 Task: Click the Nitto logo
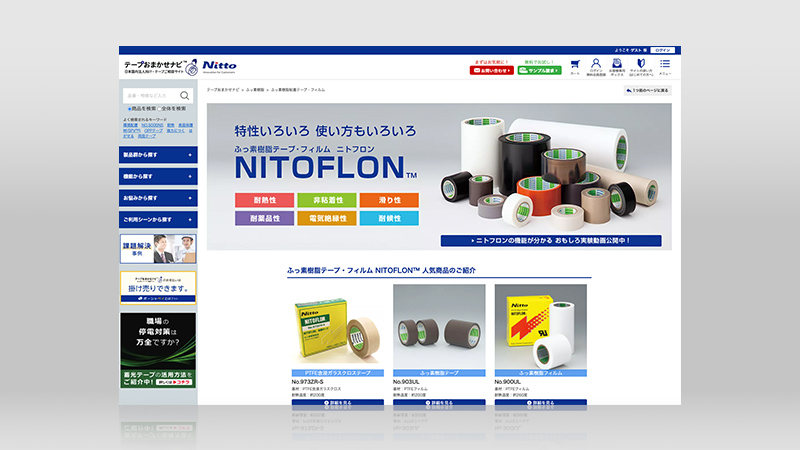click(219, 66)
